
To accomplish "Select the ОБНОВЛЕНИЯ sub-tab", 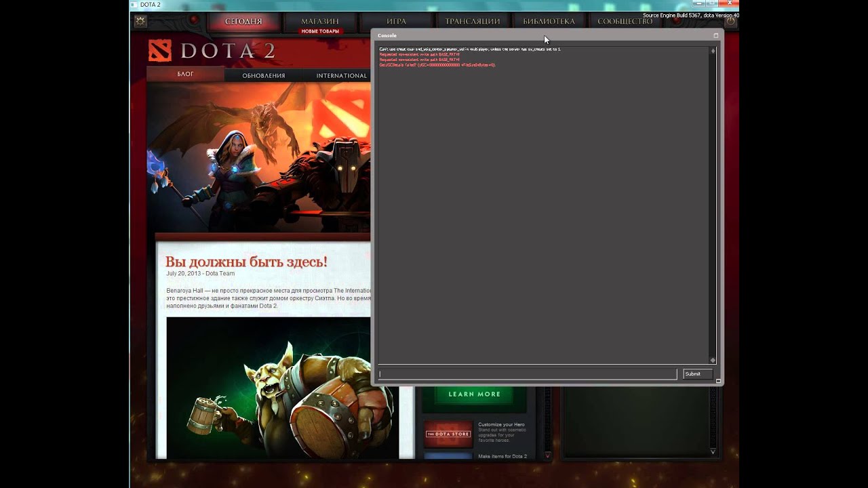I will [x=264, y=75].
